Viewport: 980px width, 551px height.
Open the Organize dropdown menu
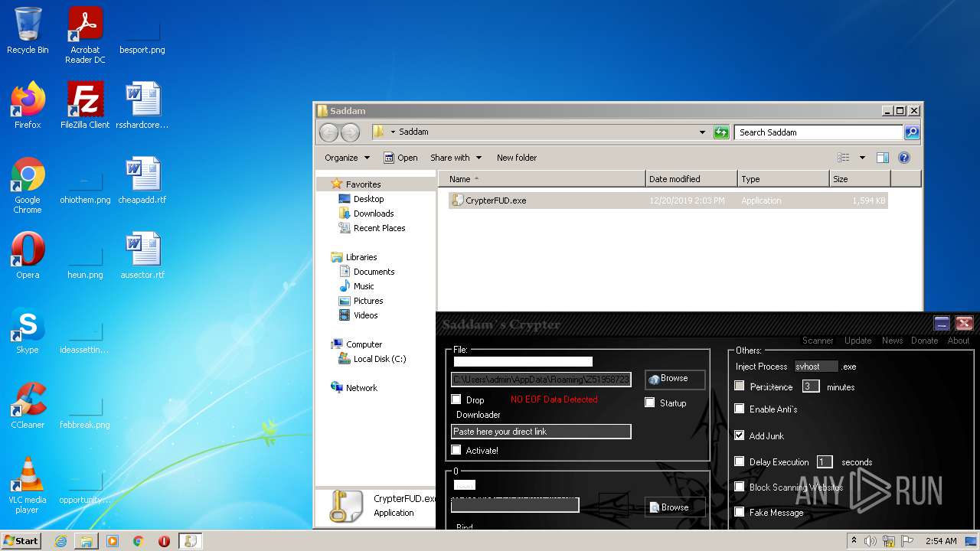click(x=347, y=158)
